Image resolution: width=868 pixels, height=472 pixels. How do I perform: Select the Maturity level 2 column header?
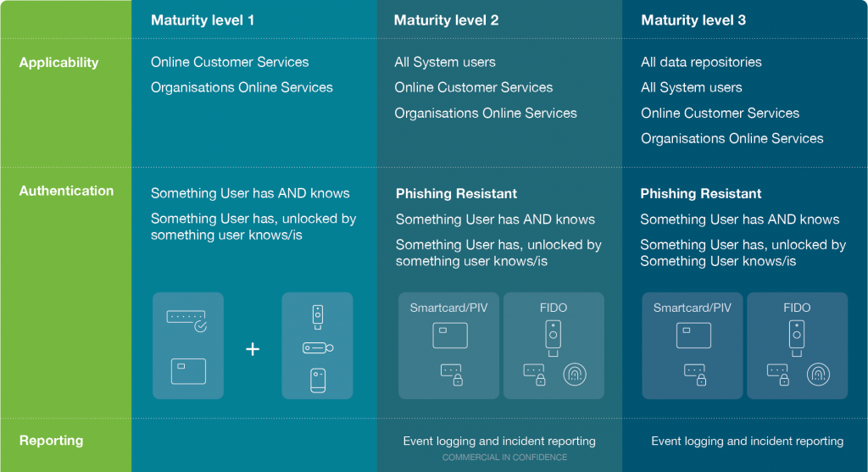coord(446,20)
